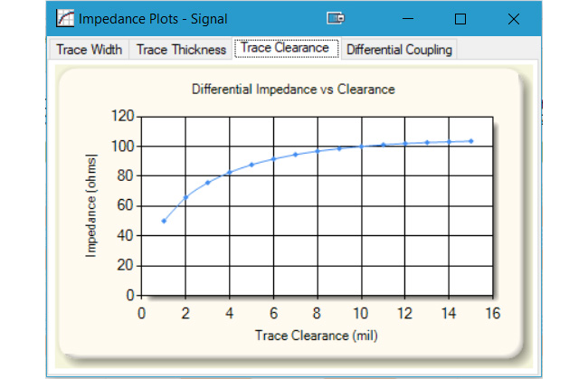Image resolution: width=588 pixels, height=379 pixels.
Task: Click the title bar docking icon
Action: [336, 18]
